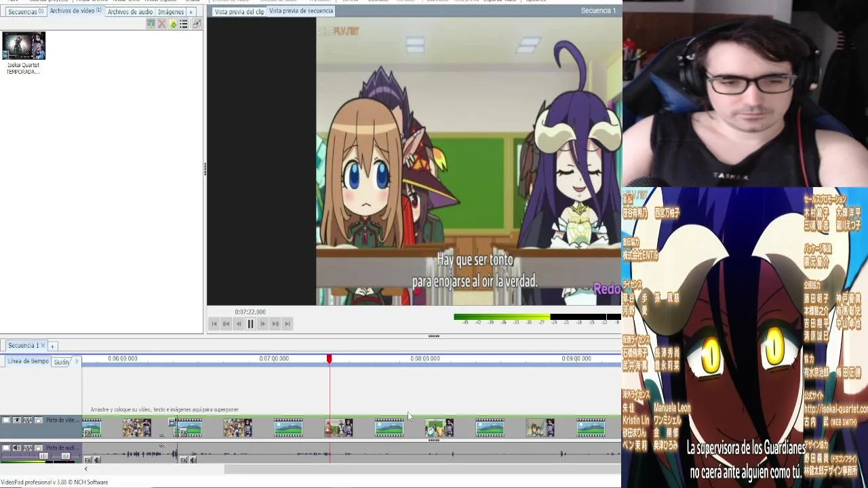Click the green-arrow add-to-sequence icon in the media bin

coord(151,24)
